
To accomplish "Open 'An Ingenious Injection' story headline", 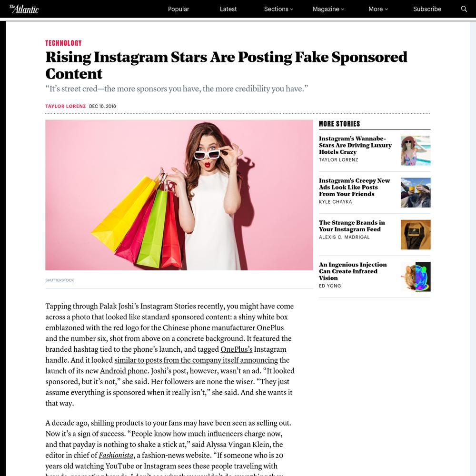I will click(353, 271).
